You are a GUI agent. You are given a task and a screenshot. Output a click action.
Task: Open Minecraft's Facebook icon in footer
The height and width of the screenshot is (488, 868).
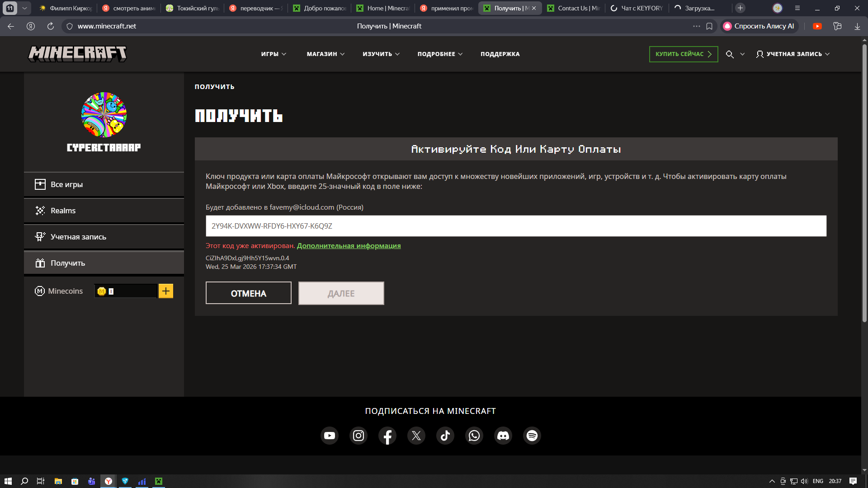[x=387, y=436]
